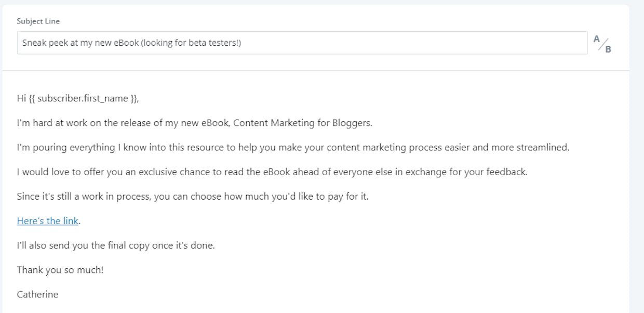Open the A/B subject line test
The image size is (644, 313).
click(602, 43)
